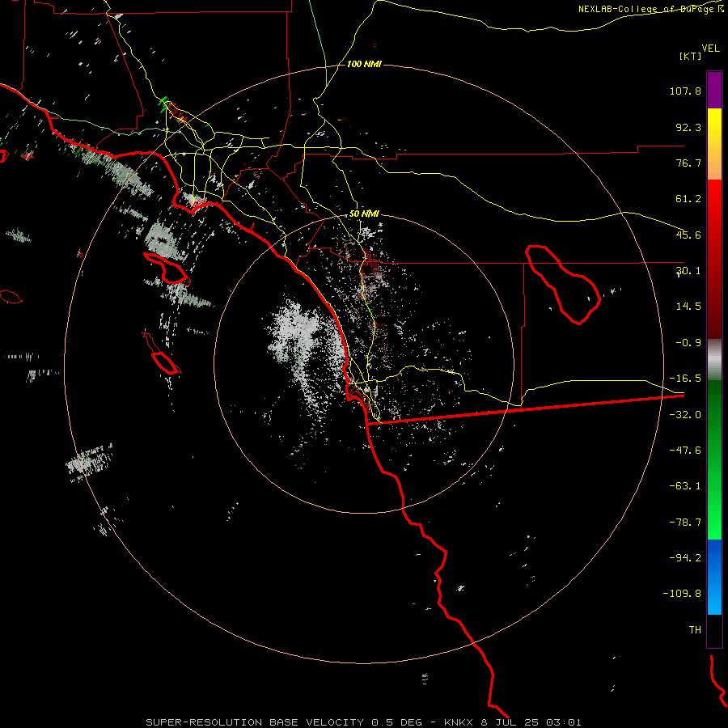Pick the green segment of the color bar
728x728 pixels.
714,459
